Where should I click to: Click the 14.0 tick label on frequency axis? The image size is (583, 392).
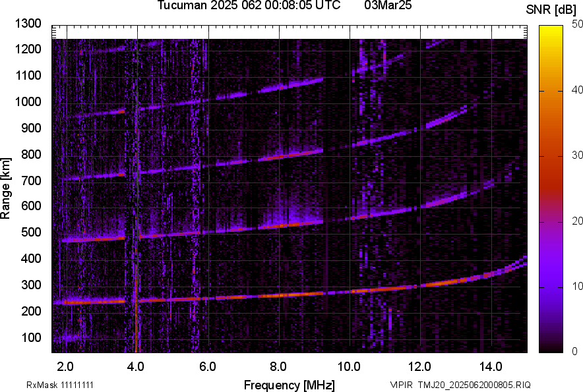click(491, 366)
